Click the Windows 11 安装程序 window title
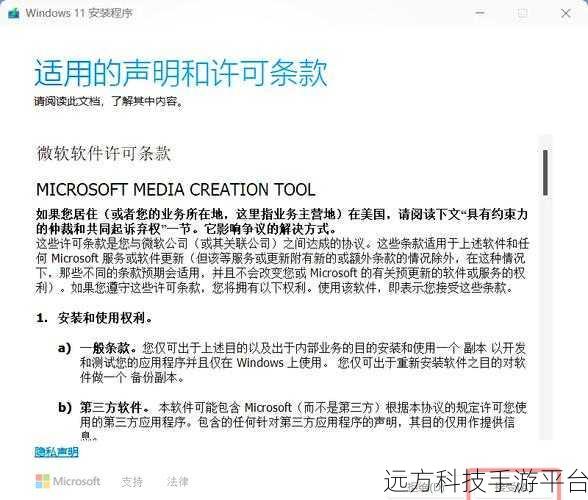Screen dimensions: 588x500 tap(79, 13)
